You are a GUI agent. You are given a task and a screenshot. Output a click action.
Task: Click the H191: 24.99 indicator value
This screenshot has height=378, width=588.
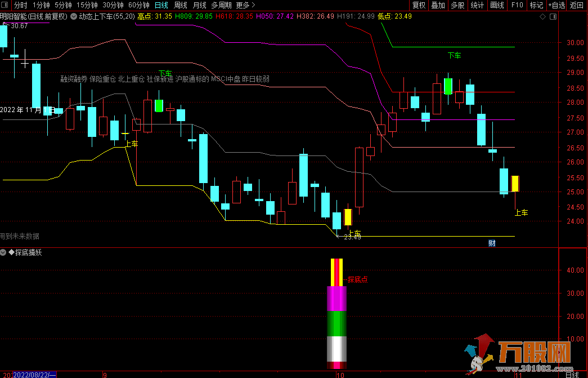coord(356,16)
